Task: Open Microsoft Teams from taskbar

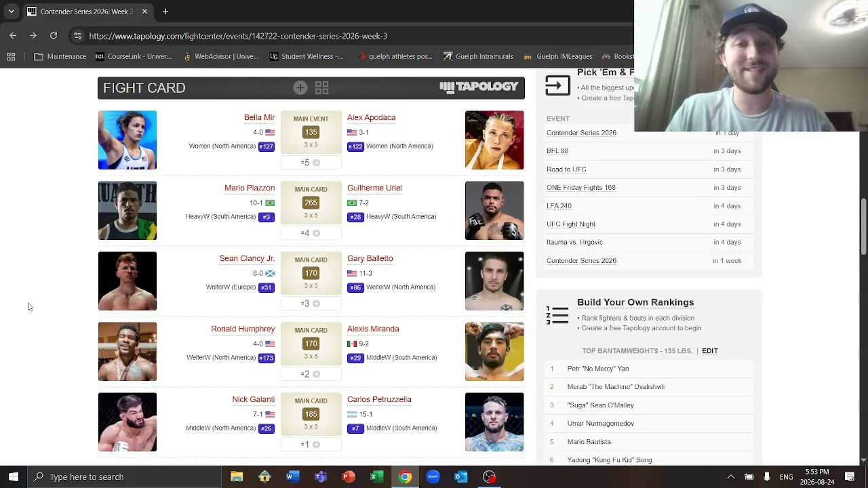Action: [320, 476]
